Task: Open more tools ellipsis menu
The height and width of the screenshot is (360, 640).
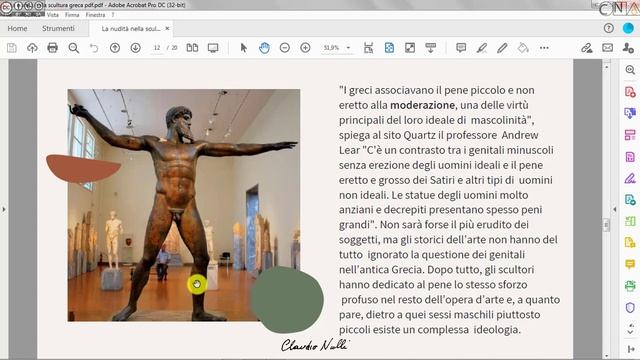Action: tap(544, 48)
